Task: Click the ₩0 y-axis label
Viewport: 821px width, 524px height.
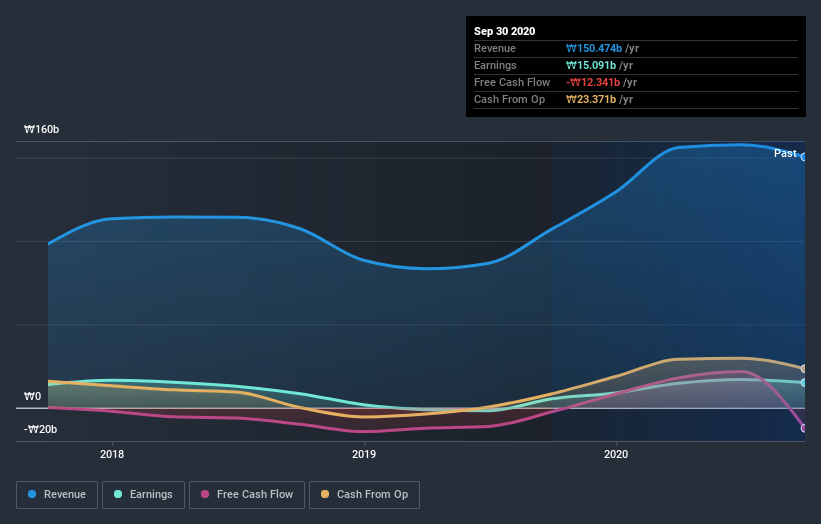Action: coord(32,396)
